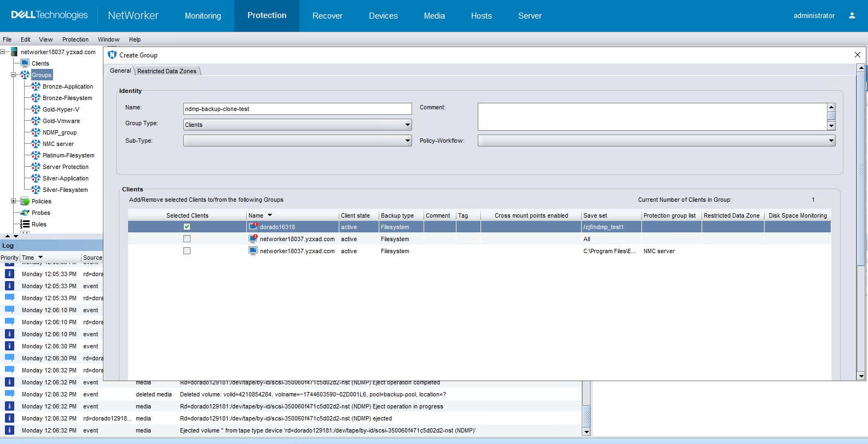Click the message icon on deleted media log row
868x444 pixels.
10,394
